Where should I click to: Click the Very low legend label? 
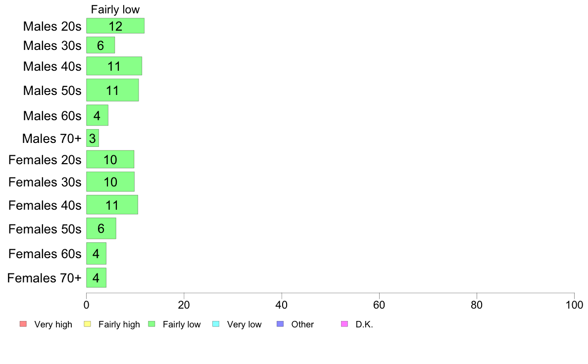tap(244, 324)
